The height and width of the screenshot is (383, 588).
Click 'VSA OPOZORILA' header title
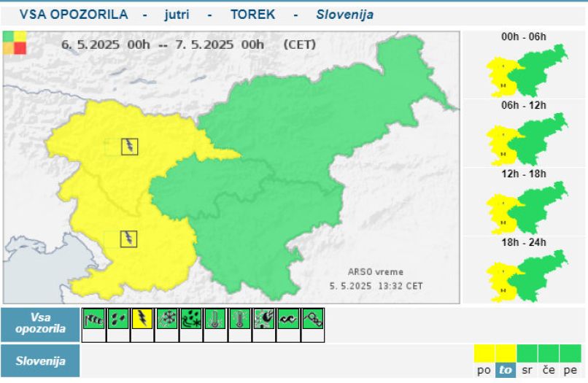[x=74, y=15]
